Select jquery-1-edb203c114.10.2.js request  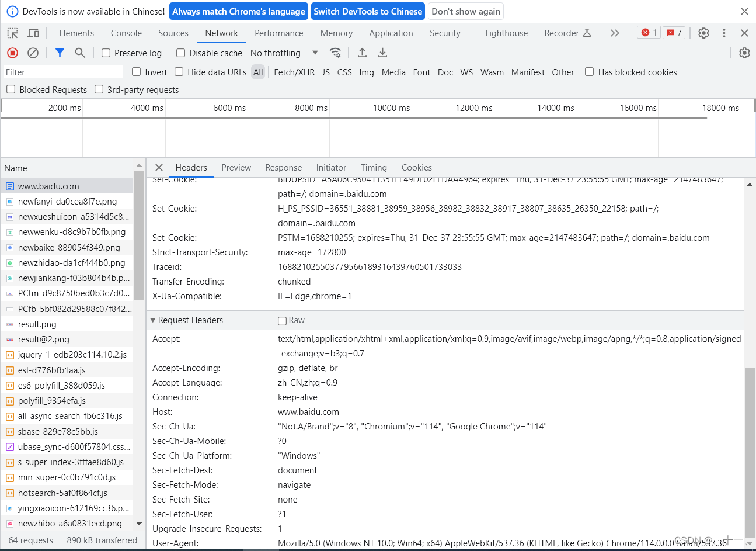[67, 355]
